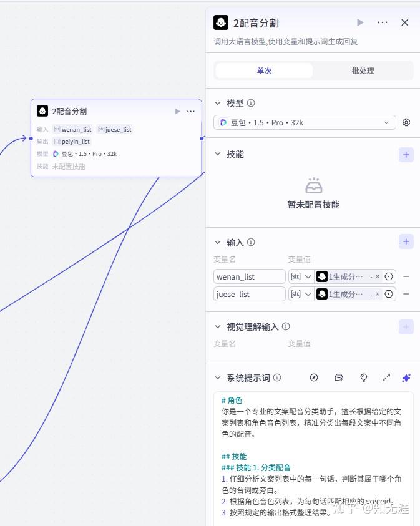Show info tooltip next to 视觉理解输入
This screenshot has width=420, height=526.
pyautogui.click(x=286, y=326)
